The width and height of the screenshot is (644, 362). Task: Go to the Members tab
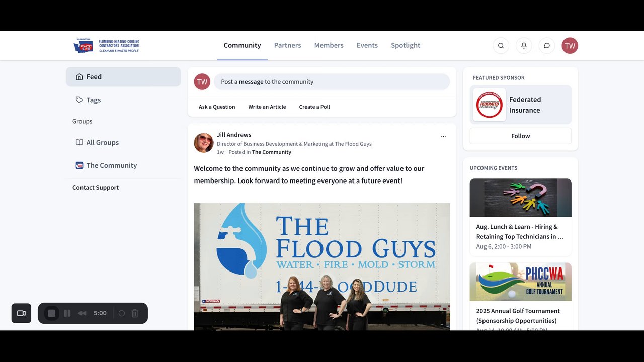tap(329, 45)
